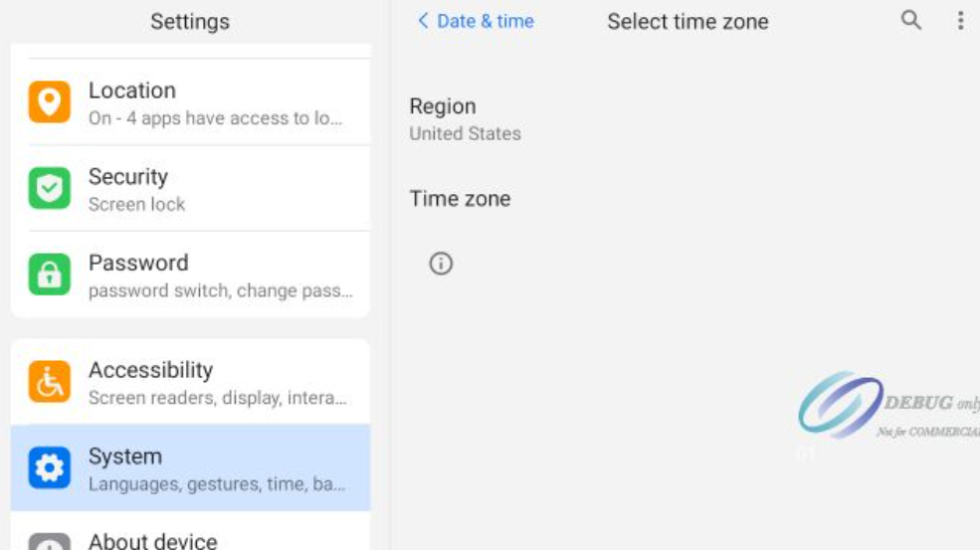980x550 pixels.
Task: Select the Security Screen lock entry
Action: 215,189
